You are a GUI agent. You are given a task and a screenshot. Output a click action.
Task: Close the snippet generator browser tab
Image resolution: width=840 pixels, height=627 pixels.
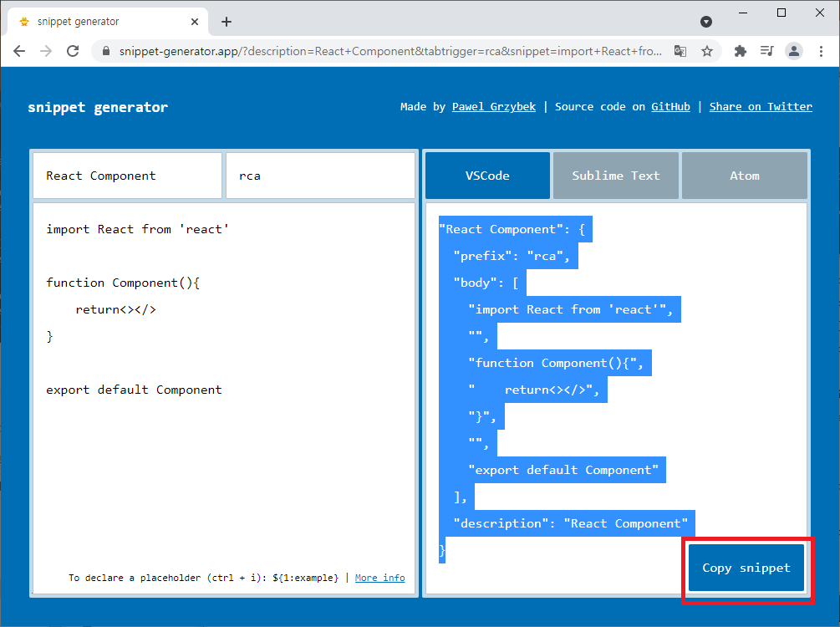[195, 22]
